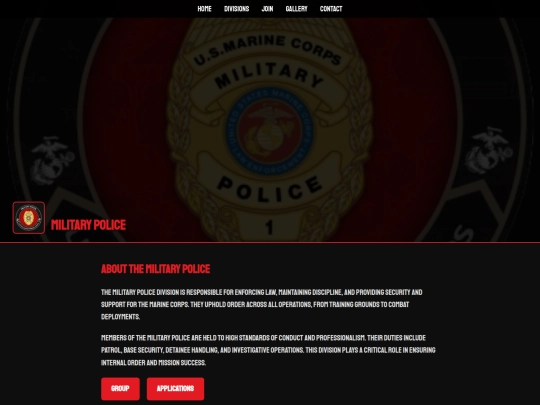
Task: Click the POLICE banner on the badge
Action: click(x=270, y=189)
